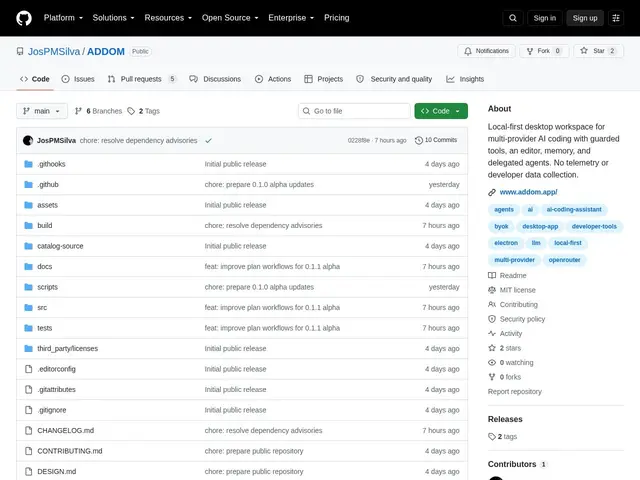Expand the Platform menu
640x480 pixels.
(x=63, y=18)
